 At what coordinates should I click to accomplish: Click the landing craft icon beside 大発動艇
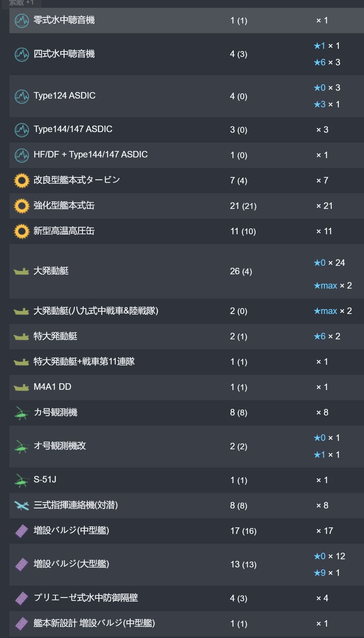pyautogui.click(x=21, y=271)
